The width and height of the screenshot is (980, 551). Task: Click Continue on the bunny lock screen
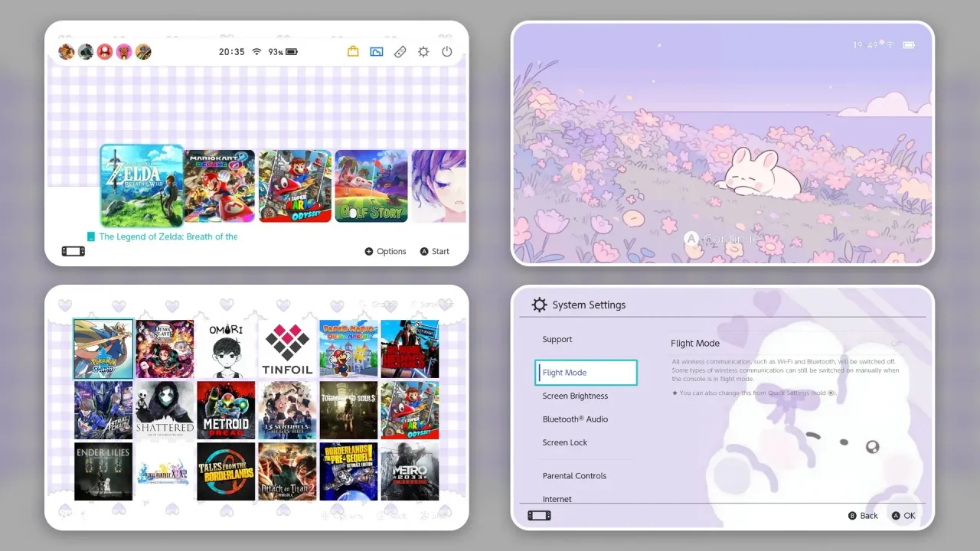pyautogui.click(x=721, y=239)
